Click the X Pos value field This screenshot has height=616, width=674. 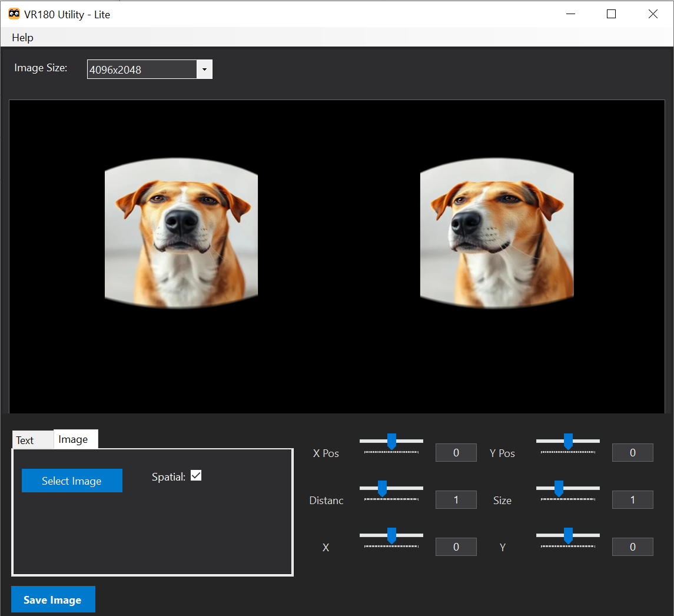click(456, 452)
